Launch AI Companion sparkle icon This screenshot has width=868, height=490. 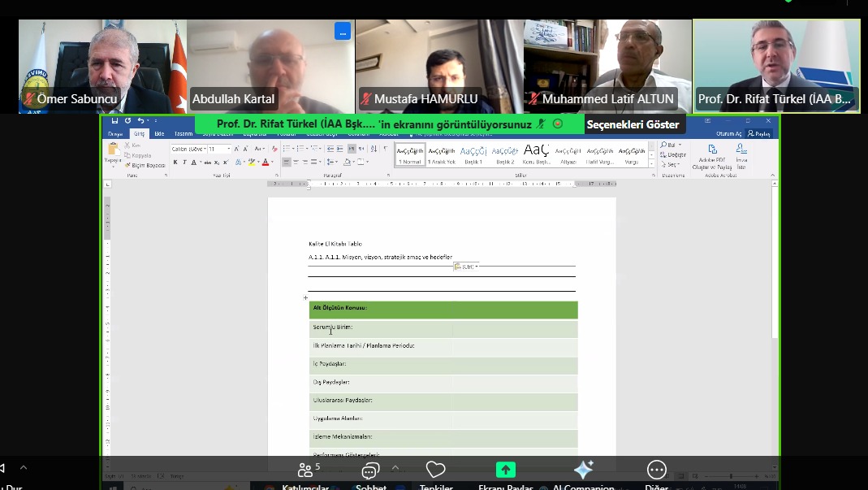coord(583,471)
